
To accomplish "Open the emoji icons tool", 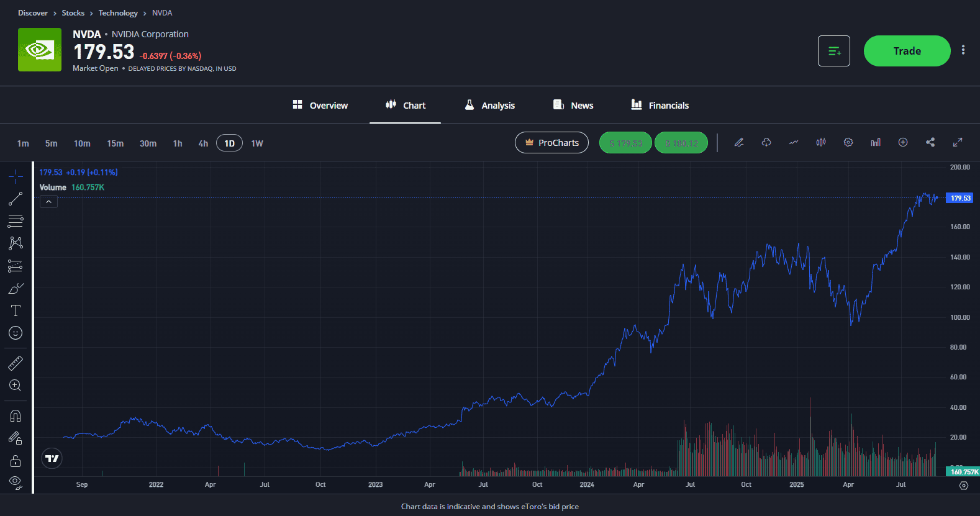I will [16, 333].
